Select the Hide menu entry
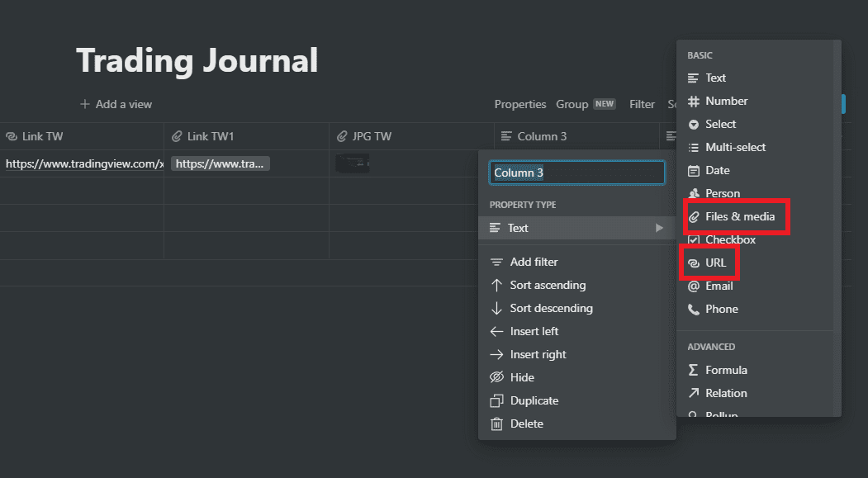 576,377
